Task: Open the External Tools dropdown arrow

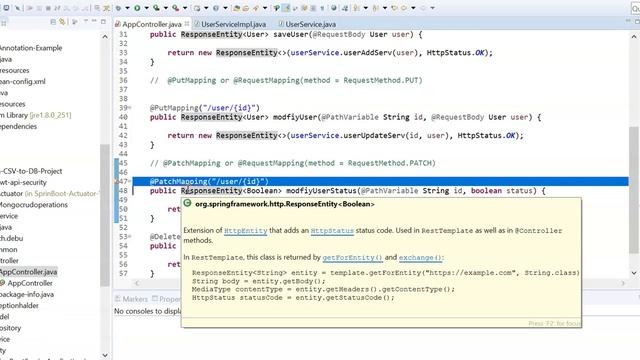Action: point(185,8)
